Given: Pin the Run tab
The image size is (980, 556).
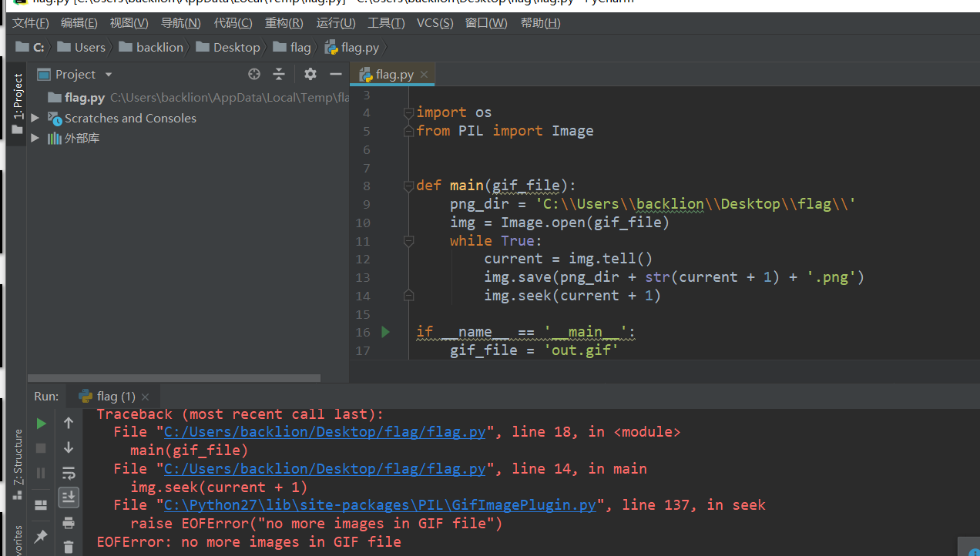Looking at the screenshot, I should tap(42, 537).
